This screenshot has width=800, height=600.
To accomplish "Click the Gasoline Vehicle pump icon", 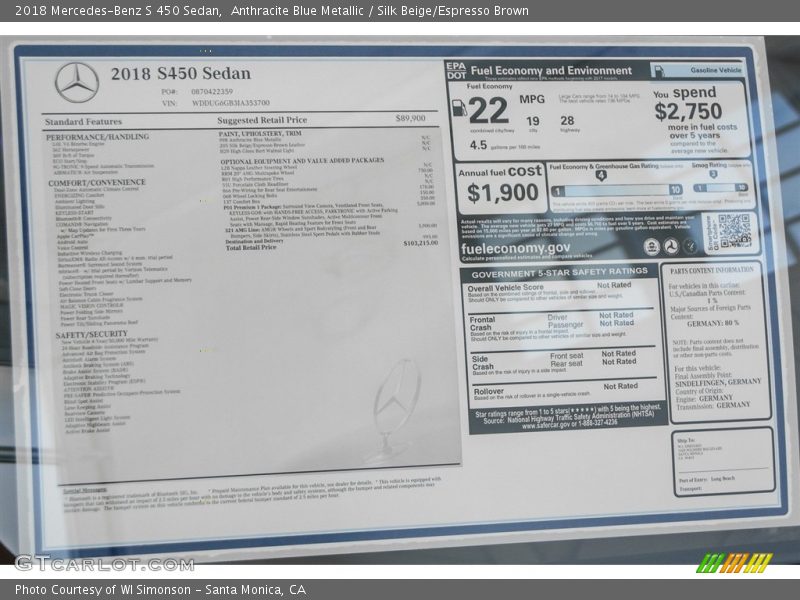I will coord(660,69).
